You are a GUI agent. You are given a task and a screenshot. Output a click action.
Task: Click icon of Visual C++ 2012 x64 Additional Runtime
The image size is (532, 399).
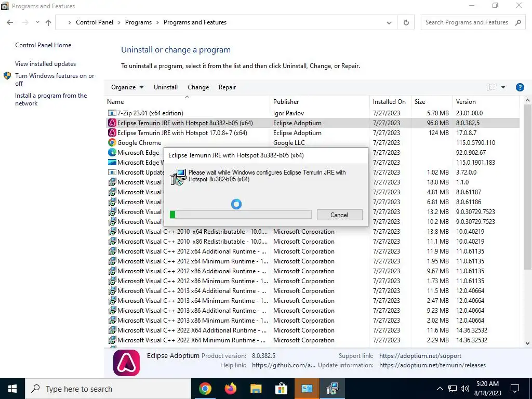click(112, 251)
